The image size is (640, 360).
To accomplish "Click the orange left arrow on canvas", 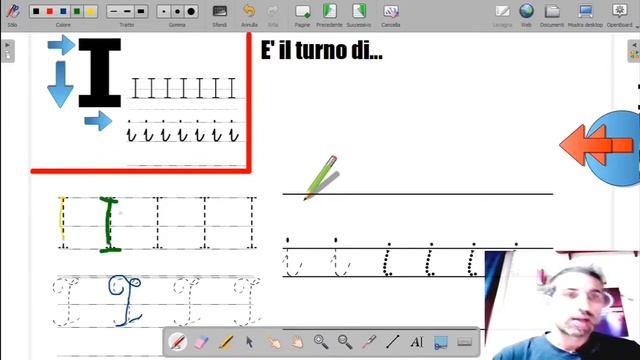I will 596,145.
